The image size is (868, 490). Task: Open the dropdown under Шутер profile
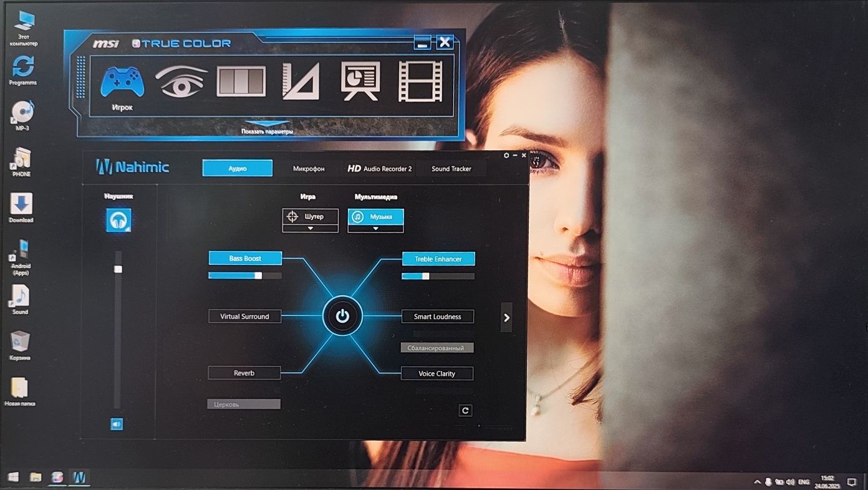pyautogui.click(x=311, y=229)
